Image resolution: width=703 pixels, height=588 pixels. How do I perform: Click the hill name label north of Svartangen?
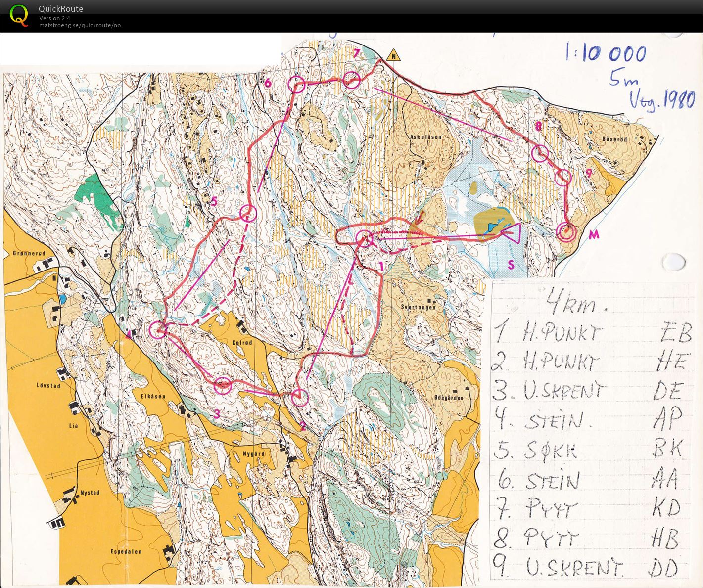(x=425, y=137)
